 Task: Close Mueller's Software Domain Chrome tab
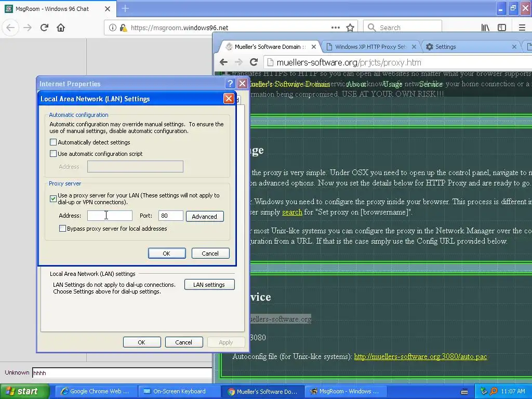(314, 47)
